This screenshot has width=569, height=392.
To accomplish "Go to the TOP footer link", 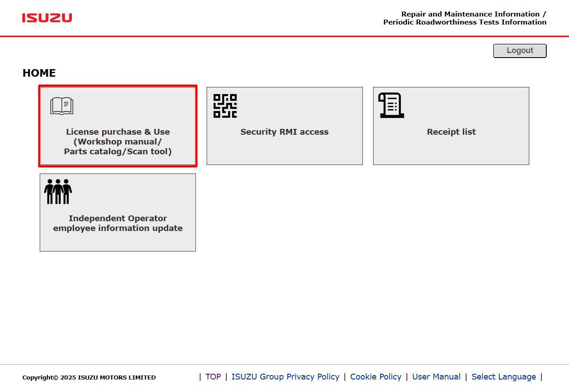I will coord(213,377).
